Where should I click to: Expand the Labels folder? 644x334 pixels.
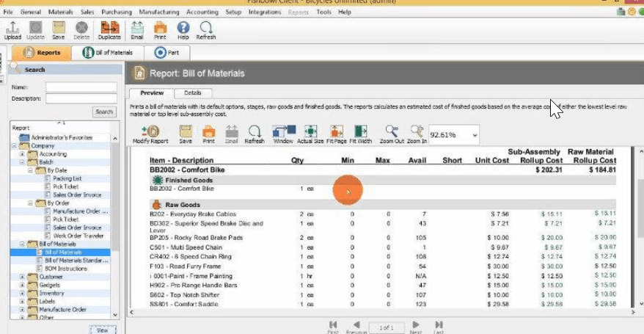22,302
